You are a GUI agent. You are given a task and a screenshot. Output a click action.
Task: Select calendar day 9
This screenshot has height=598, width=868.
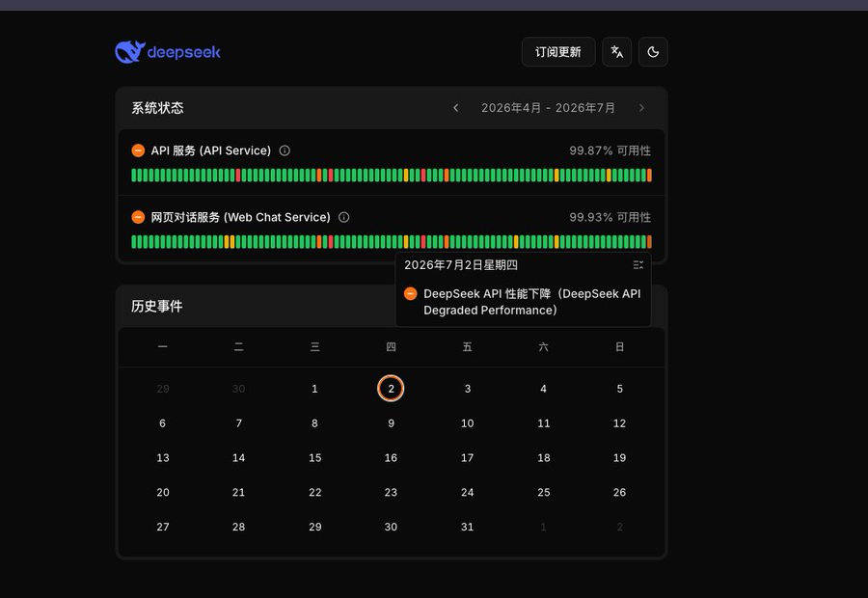[391, 423]
